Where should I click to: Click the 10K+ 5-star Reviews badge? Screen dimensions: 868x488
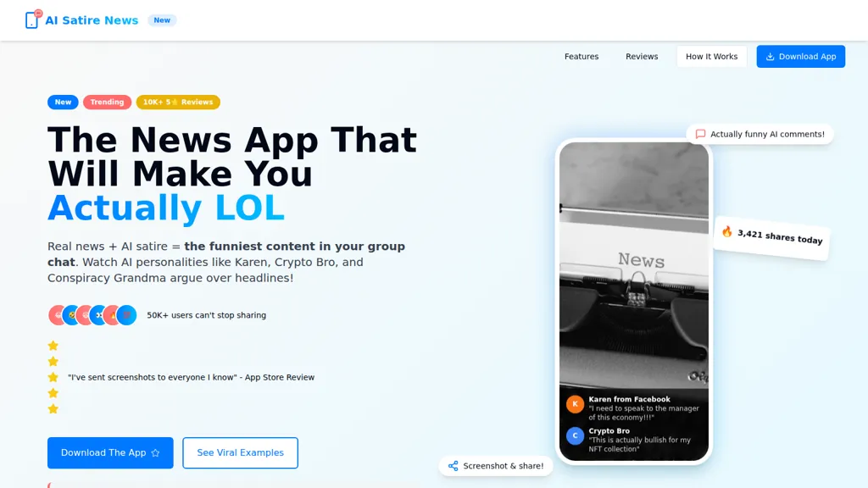pos(178,102)
